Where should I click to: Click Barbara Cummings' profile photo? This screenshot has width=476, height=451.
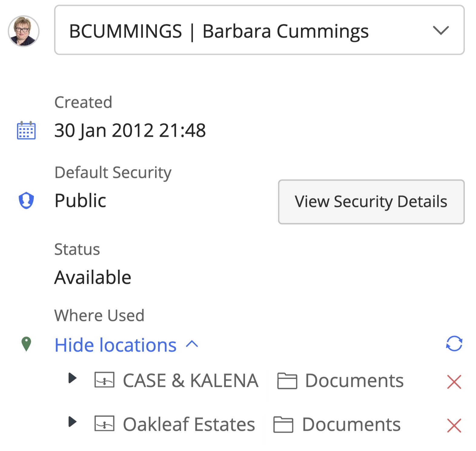(24, 31)
